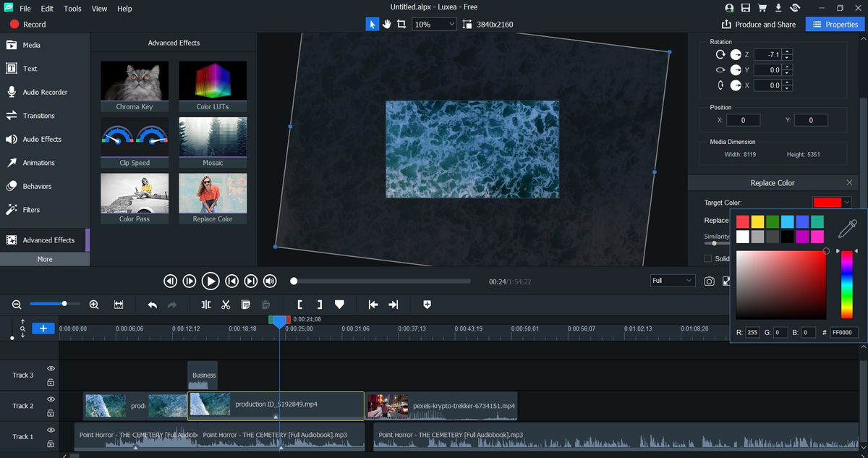The image size is (868, 458).
Task: Open the Media panel
Action: 29,44
